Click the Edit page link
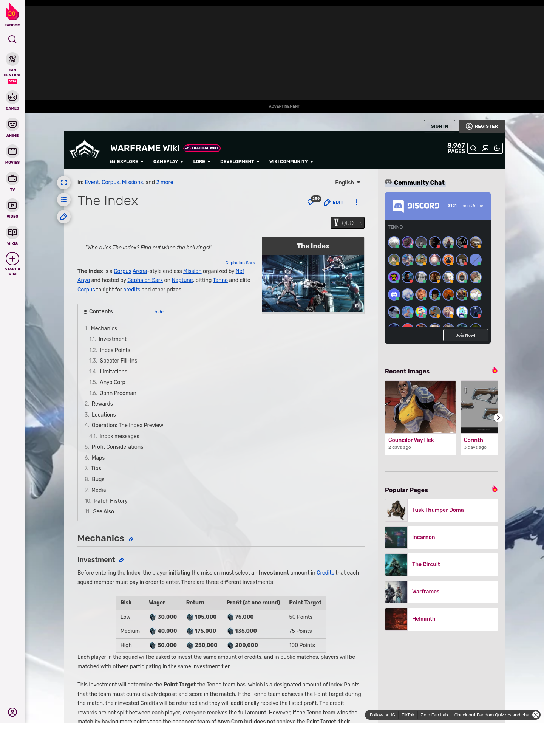Screen dimensions: 544x756 point(334,202)
